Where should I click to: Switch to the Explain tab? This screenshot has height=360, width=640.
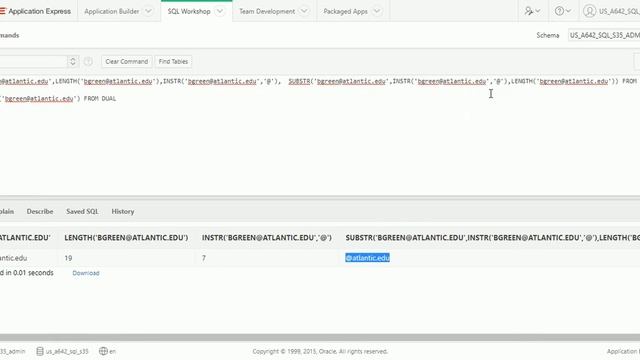[7, 211]
